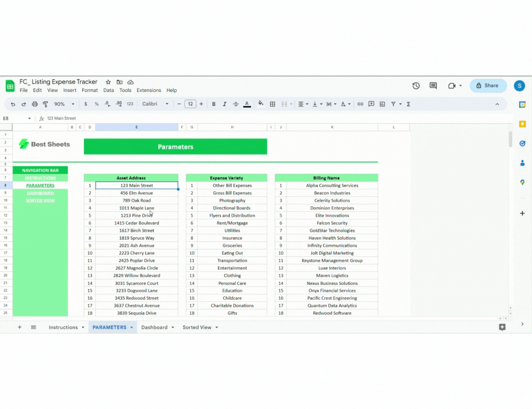The width and height of the screenshot is (532, 409).
Task: Toggle strikethrough formatting
Action: 236,104
